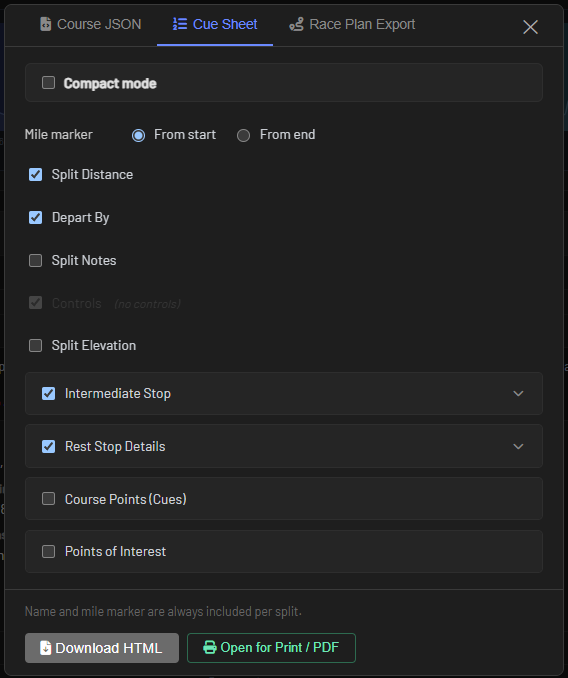Screen dimensions: 568x678
Task: Click the Course JSON file icon
Action: (x=45, y=24)
